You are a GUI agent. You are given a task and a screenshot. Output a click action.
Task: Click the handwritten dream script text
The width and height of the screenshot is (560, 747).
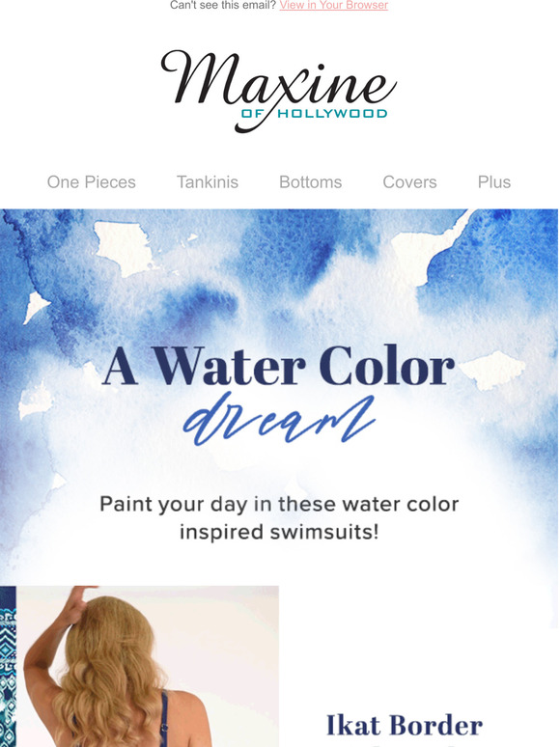(279, 419)
